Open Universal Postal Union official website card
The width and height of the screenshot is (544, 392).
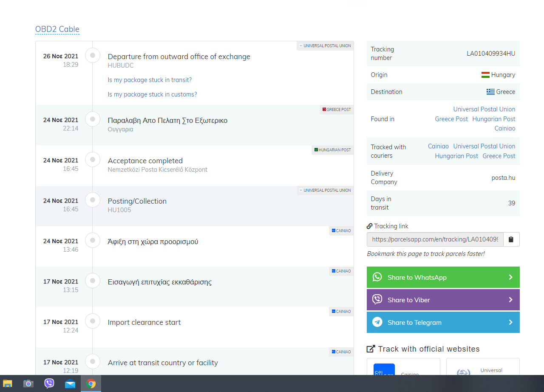click(x=483, y=367)
